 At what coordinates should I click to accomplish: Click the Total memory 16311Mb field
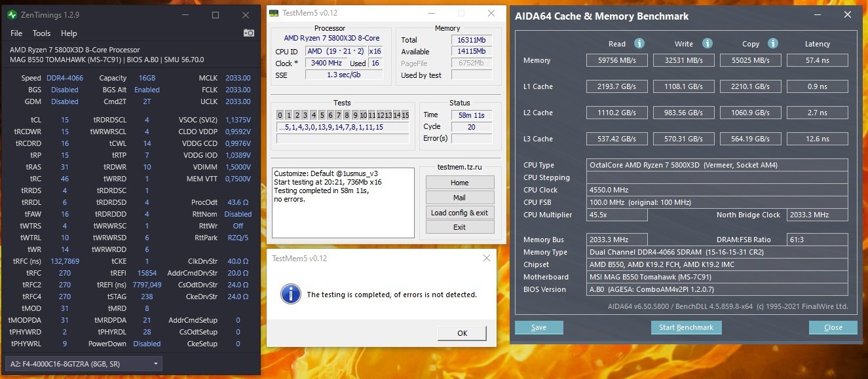[470, 40]
